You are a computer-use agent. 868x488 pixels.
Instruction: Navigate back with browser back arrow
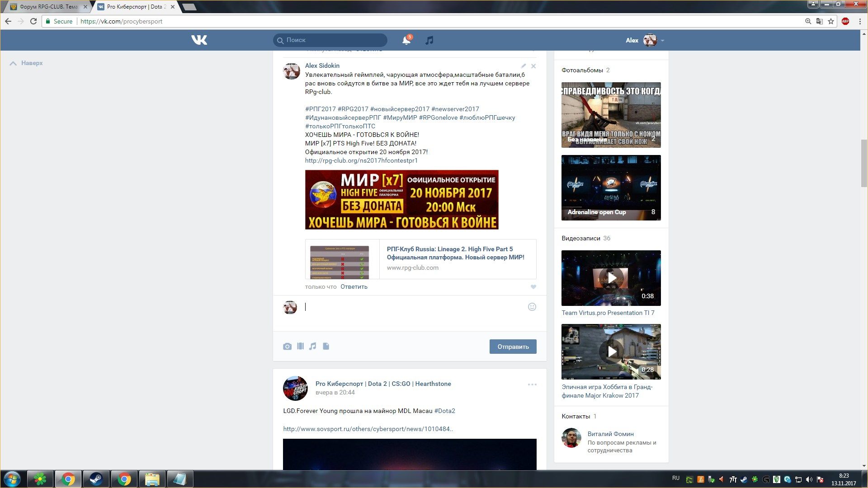[8, 21]
